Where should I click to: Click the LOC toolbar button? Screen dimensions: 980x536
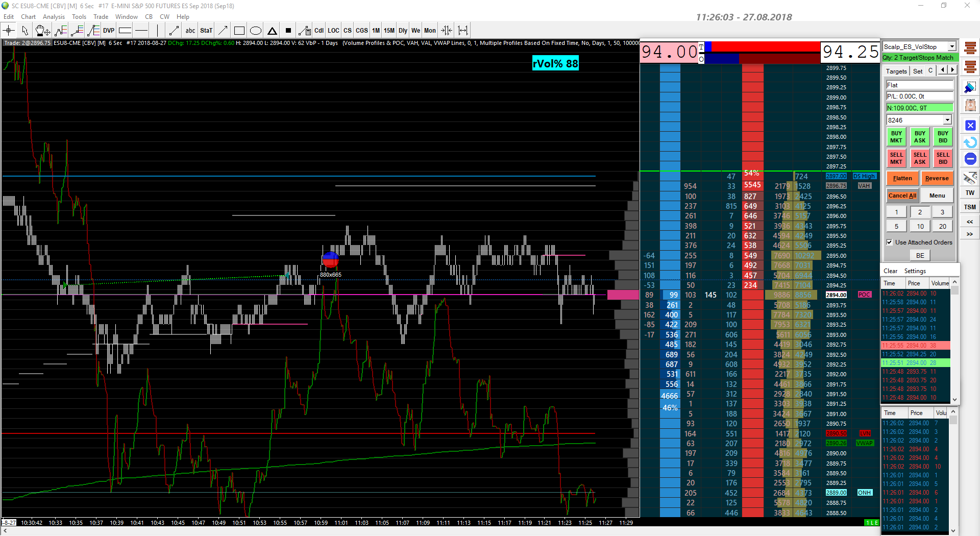pyautogui.click(x=333, y=31)
